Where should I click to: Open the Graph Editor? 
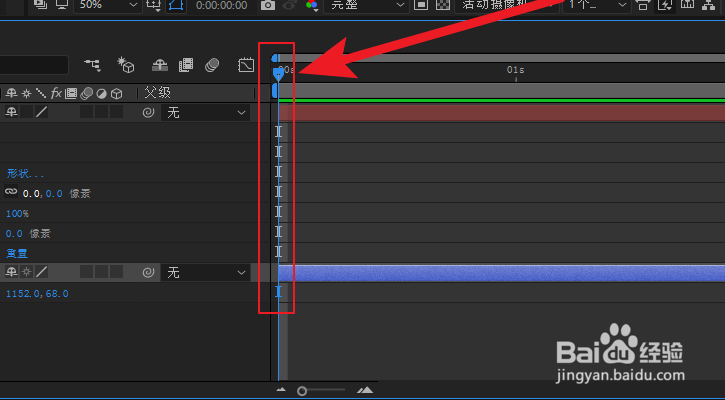[246, 65]
